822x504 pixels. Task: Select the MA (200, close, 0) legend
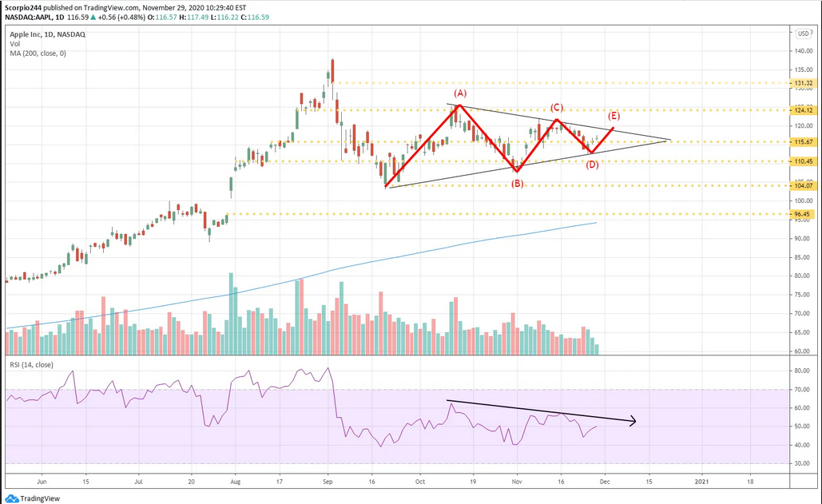click(x=38, y=54)
